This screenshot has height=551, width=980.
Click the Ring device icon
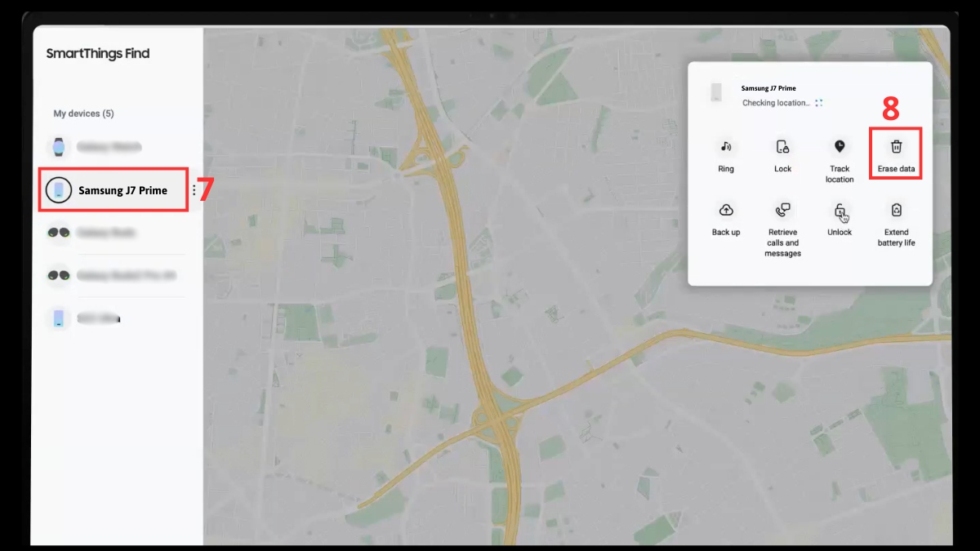click(726, 146)
